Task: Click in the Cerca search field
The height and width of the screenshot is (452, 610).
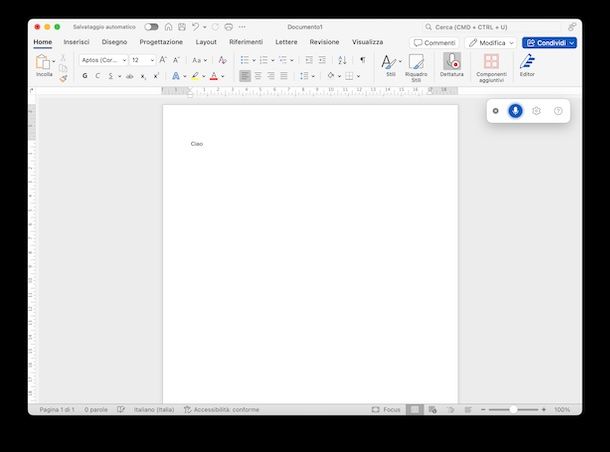Action: [x=492, y=27]
